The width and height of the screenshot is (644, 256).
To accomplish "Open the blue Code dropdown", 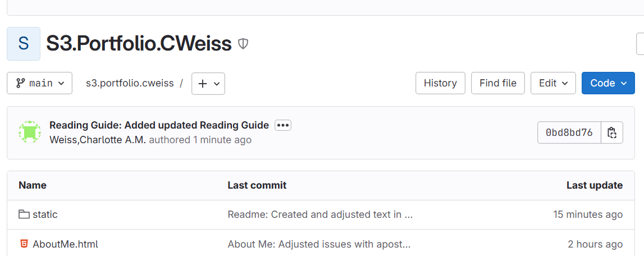I will [x=608, y=83].
